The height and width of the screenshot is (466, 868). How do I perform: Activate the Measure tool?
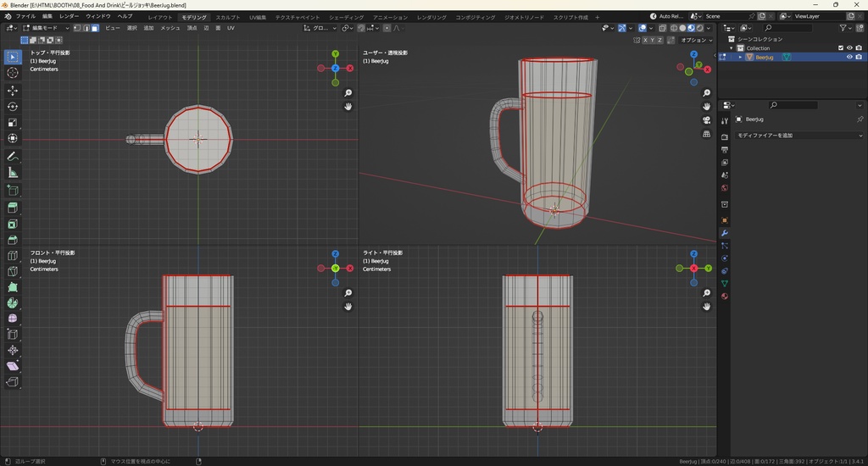tap(13, 173)
